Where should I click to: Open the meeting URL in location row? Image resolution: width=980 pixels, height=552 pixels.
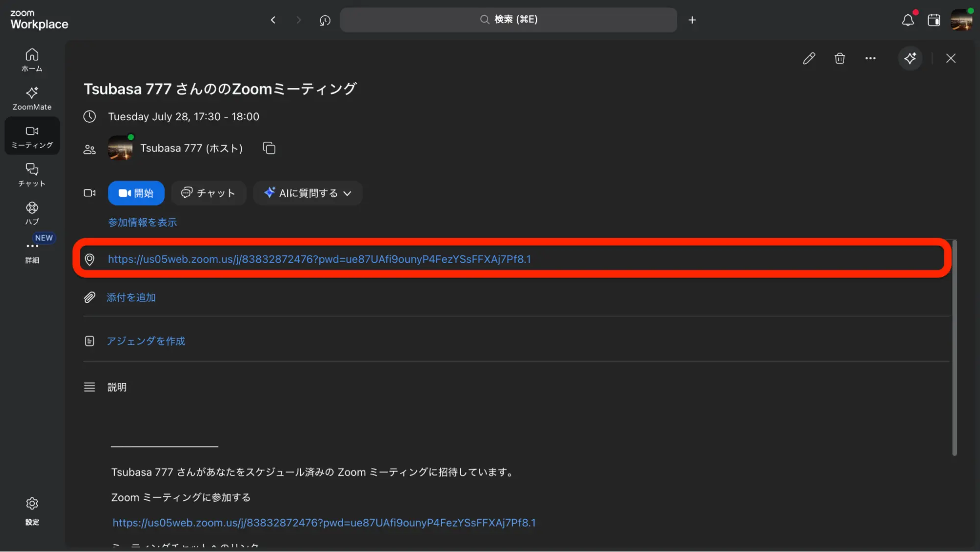319,259
